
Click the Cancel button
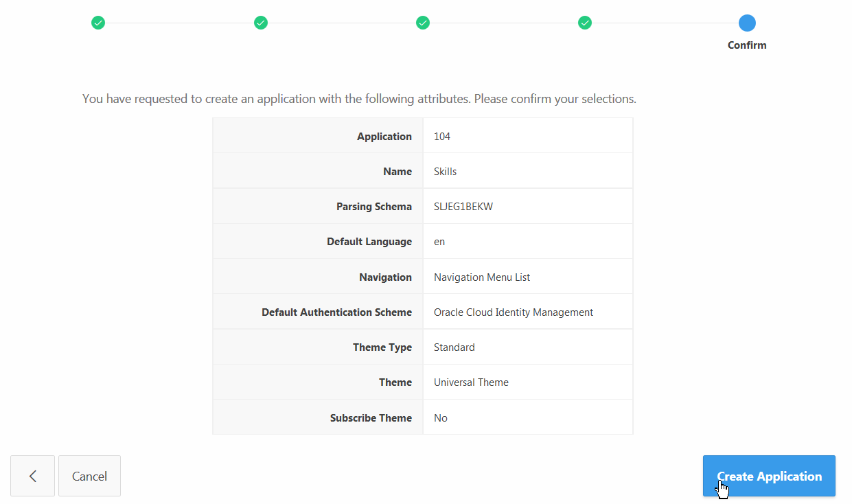[x=89, y=475]
